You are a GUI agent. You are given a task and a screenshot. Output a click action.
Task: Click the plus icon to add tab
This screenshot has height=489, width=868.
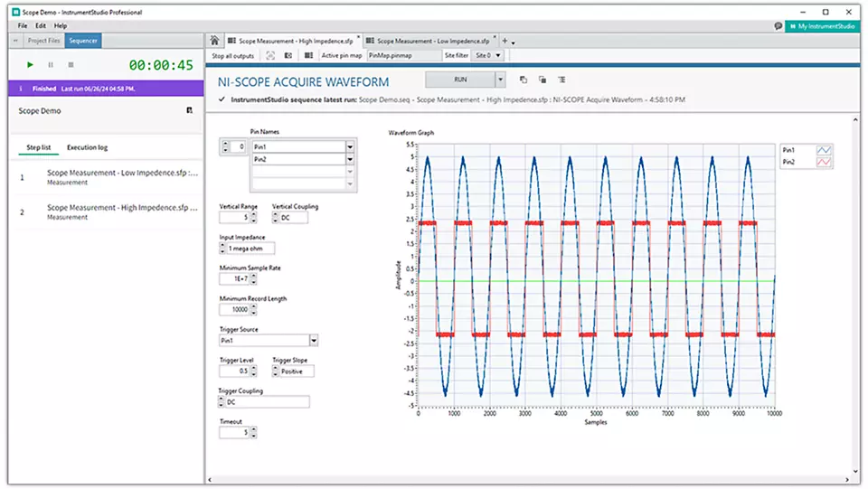(505, 42)
